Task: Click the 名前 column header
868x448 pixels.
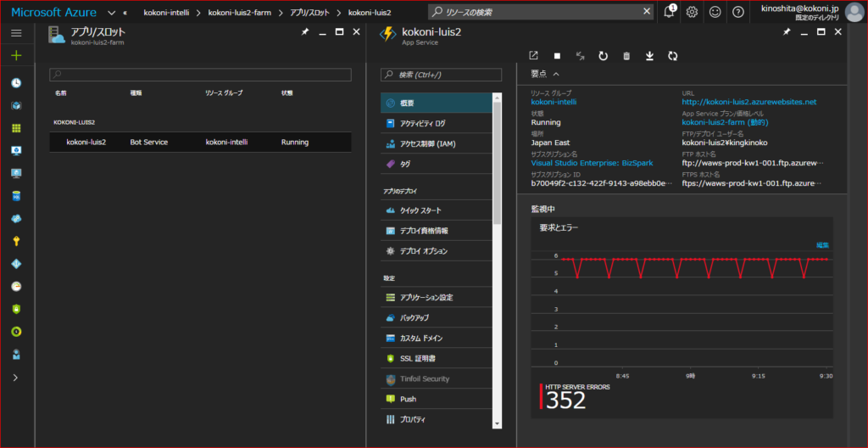Action: coord(60,93)
